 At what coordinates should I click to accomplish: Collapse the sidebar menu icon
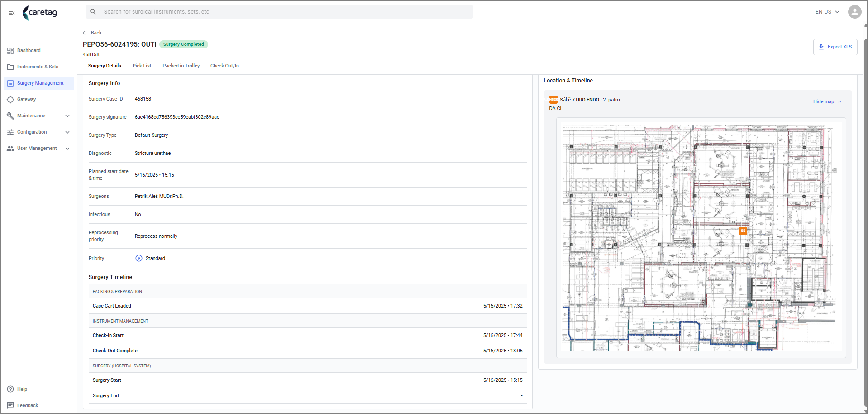(x=12, y=13)
